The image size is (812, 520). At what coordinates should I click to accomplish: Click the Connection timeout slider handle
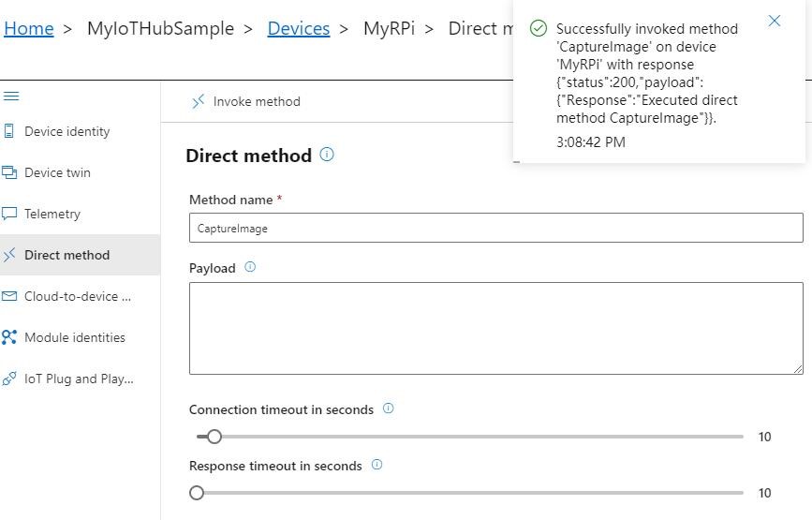coord(214,437)
